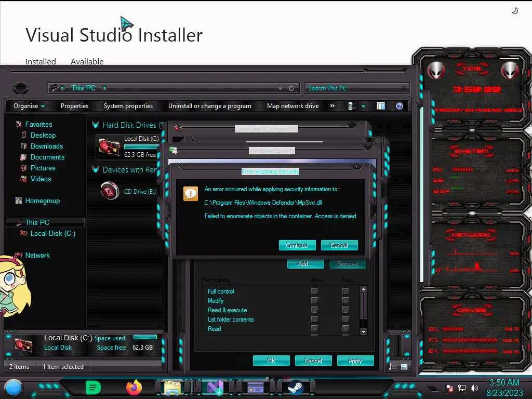This screenshot has height=399, width=532.
Task: Open the green chat app taskbar icon
Action: coord(93,388)
